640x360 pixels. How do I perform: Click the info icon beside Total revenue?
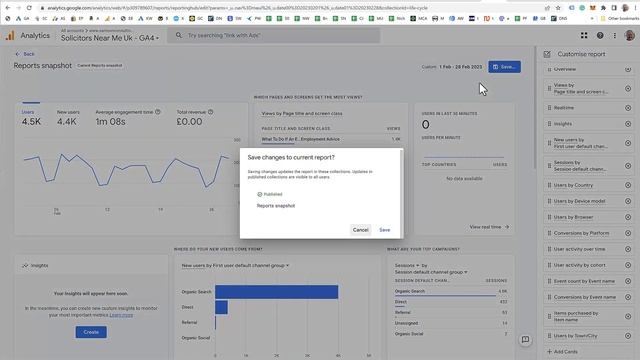coord(211,112)
